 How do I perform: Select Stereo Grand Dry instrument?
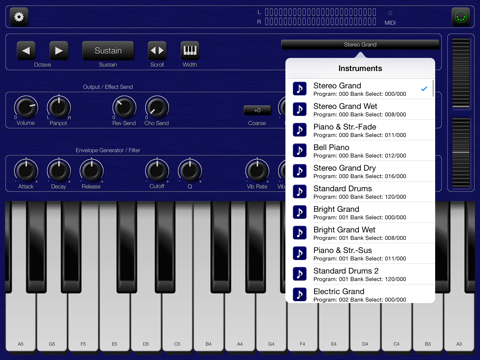pyautogui.click(x=360, y=172)
